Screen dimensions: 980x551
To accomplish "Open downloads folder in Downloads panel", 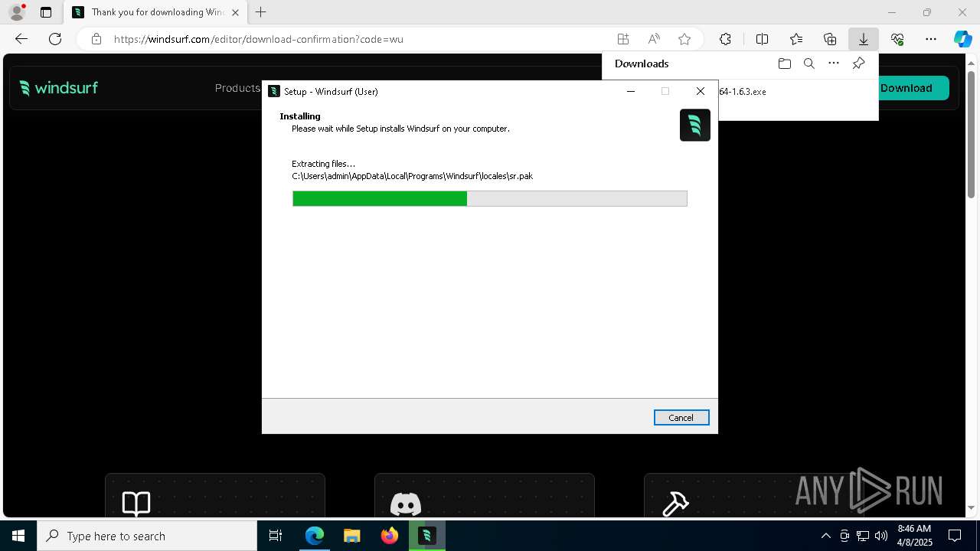I will (784, 64).
